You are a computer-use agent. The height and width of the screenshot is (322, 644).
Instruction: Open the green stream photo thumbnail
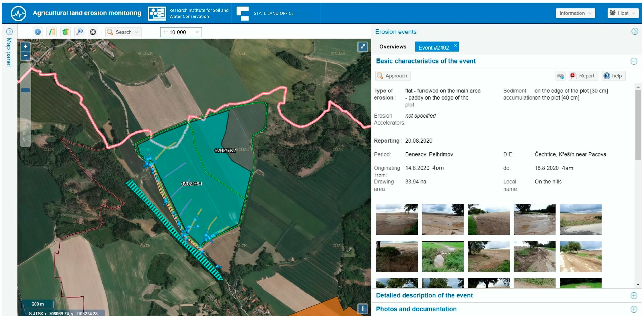click(443, 257)
